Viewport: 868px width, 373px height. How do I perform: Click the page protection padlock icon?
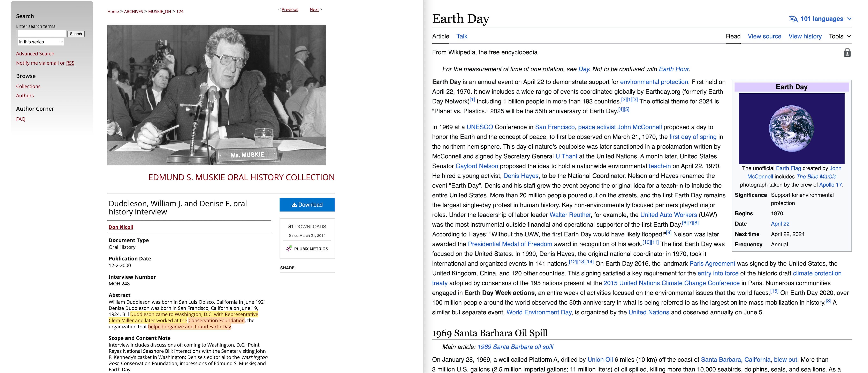847,53
